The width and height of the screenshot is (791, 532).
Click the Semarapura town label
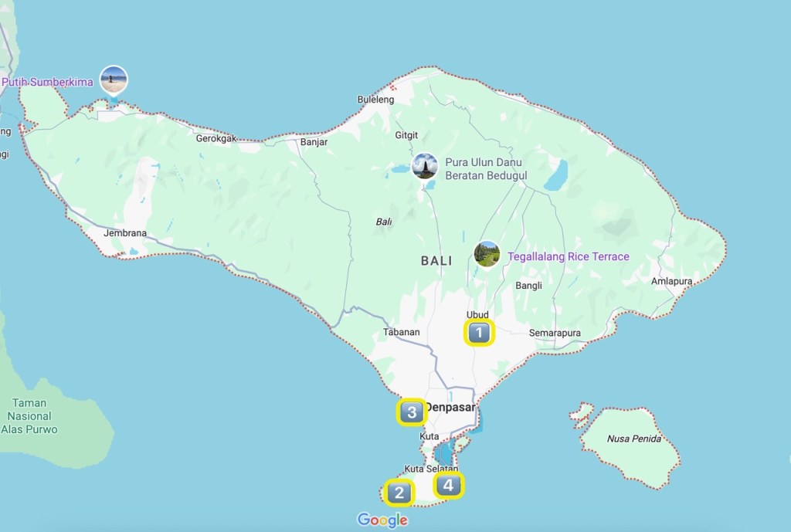pyautogui.click(x=554, y=334)
